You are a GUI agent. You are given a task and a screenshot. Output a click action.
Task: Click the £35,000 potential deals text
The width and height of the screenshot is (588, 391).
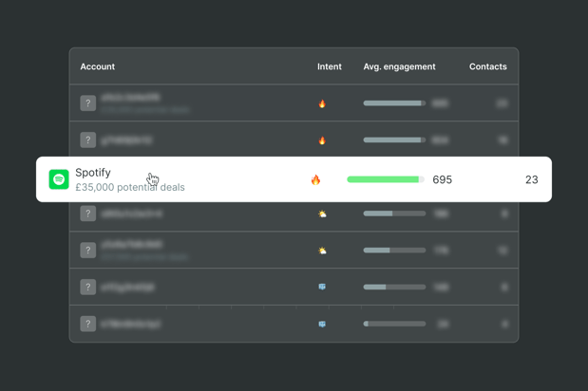tap(130, 188)
